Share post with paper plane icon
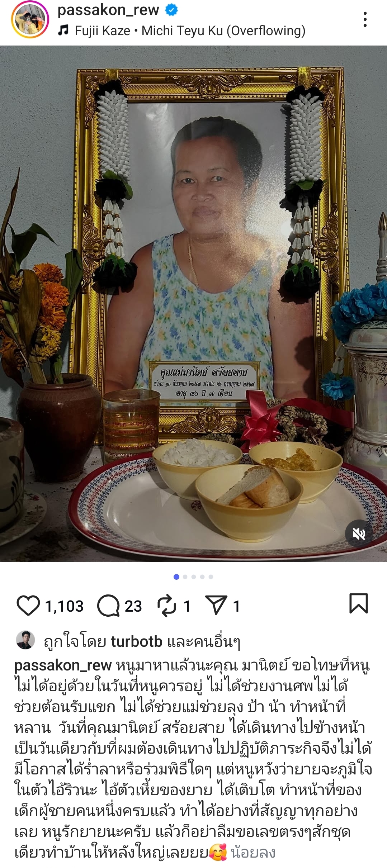The width and height of the screenshot is (387, 868). [x=216, y=605]
